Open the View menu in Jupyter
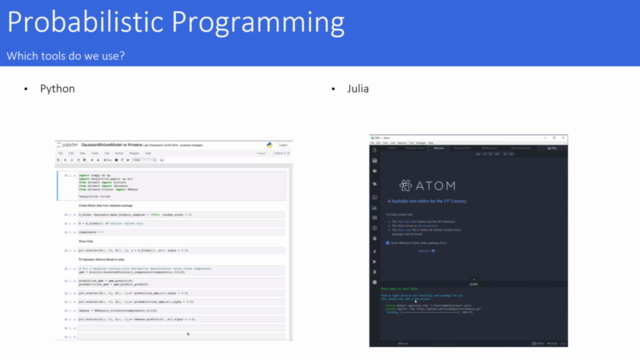 point(82,153)
